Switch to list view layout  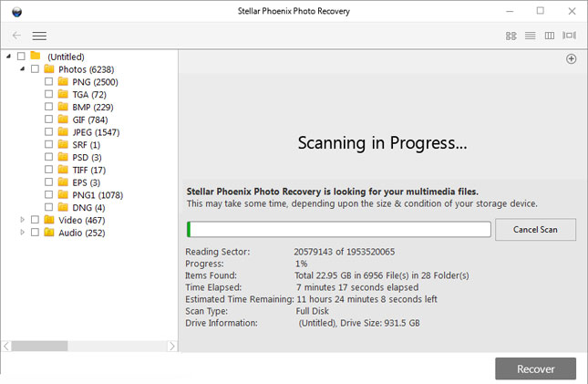[530, 36]
